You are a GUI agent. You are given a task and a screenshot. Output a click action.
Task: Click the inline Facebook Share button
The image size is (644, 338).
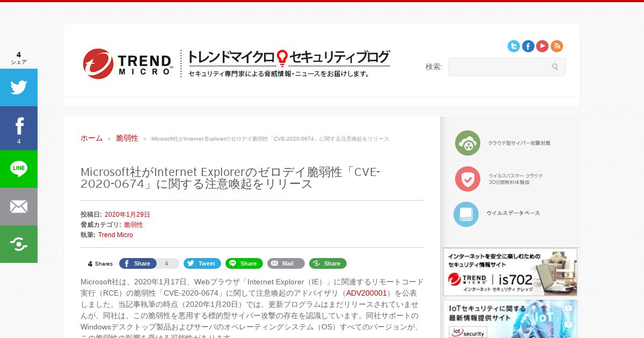[x=138, y=263]
